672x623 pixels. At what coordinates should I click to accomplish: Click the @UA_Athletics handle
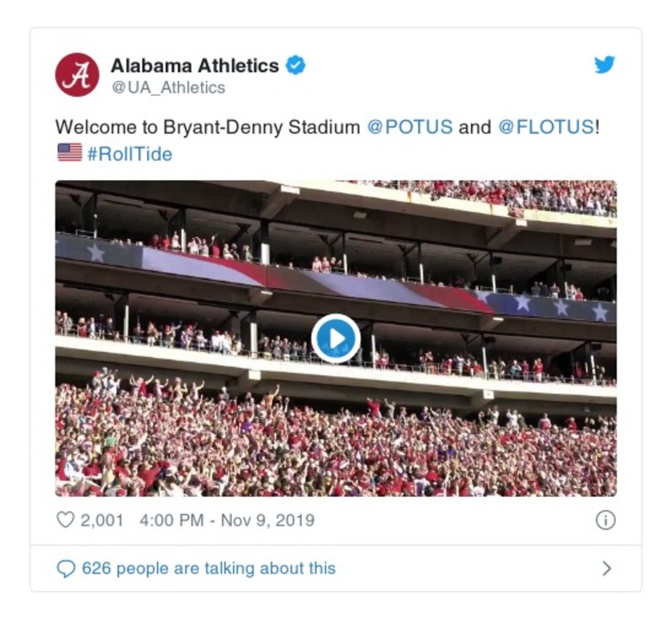(x=168, y=87)
